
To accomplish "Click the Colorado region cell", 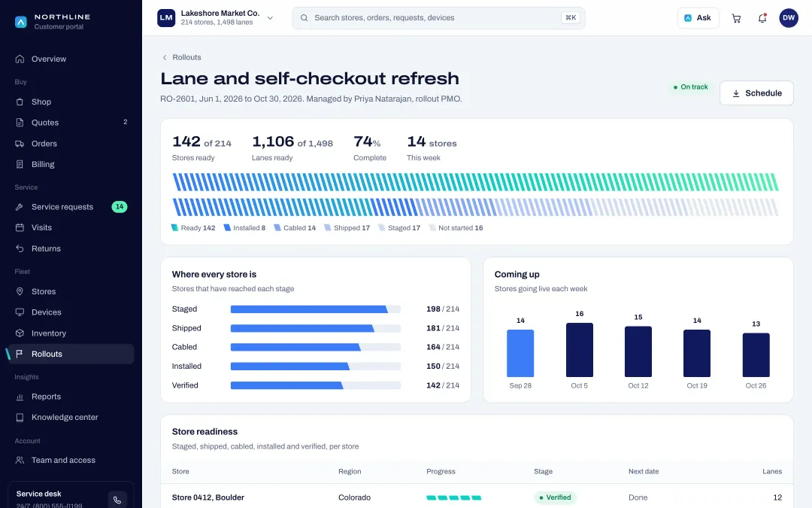I will point(354,497).
